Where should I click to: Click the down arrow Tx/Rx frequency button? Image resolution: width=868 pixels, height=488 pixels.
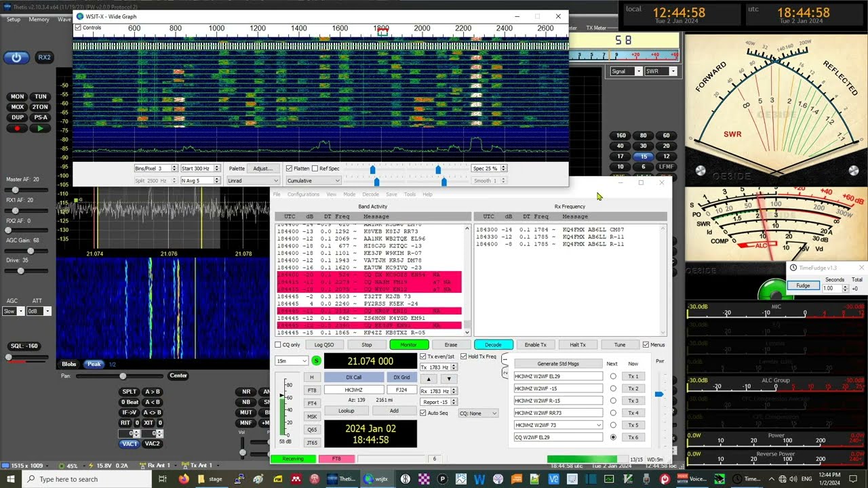(x=448, y=379)
